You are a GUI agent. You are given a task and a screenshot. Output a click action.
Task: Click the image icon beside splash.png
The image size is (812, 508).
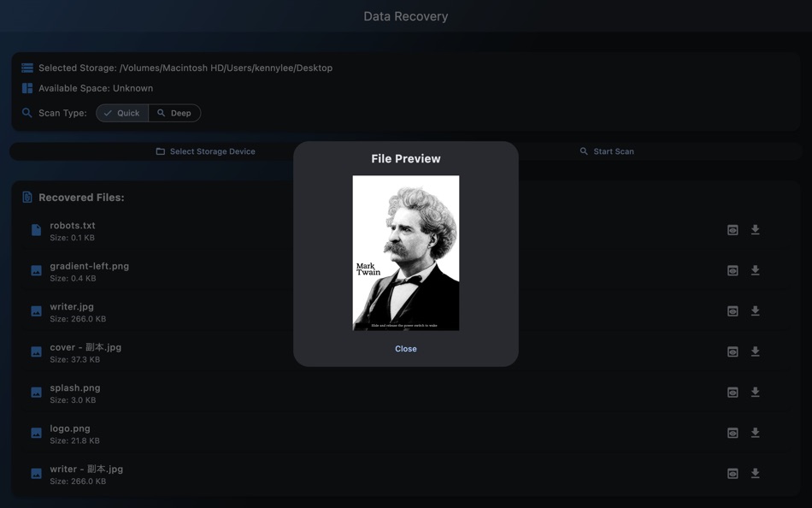(x=36, y=393)
